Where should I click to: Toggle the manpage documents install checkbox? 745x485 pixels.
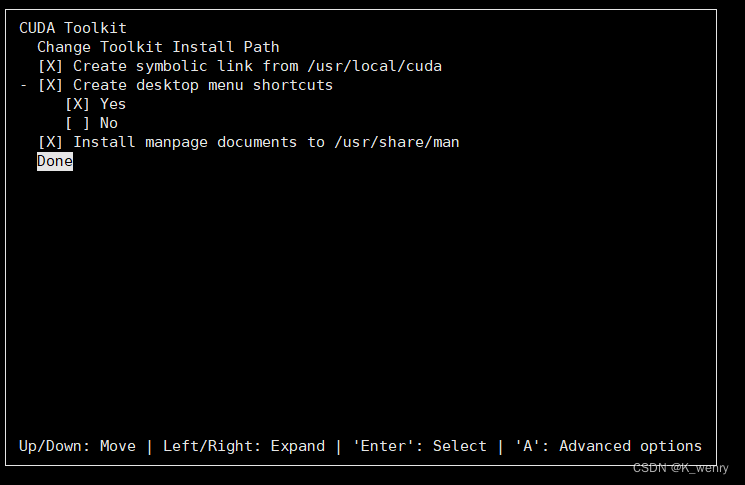(x=50, y=142)
